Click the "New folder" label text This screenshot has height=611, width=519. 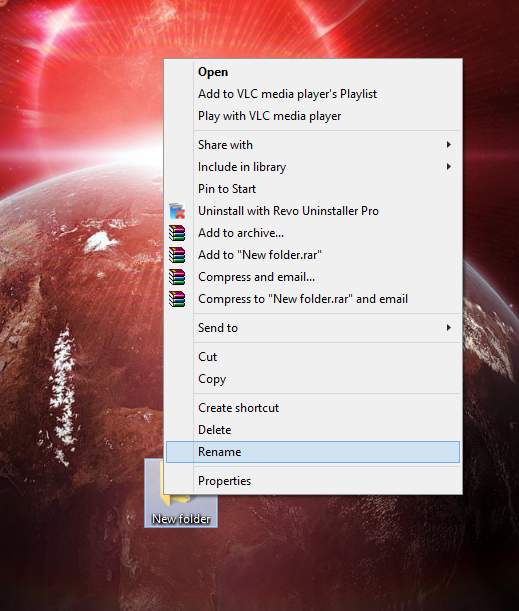(181, 519)
